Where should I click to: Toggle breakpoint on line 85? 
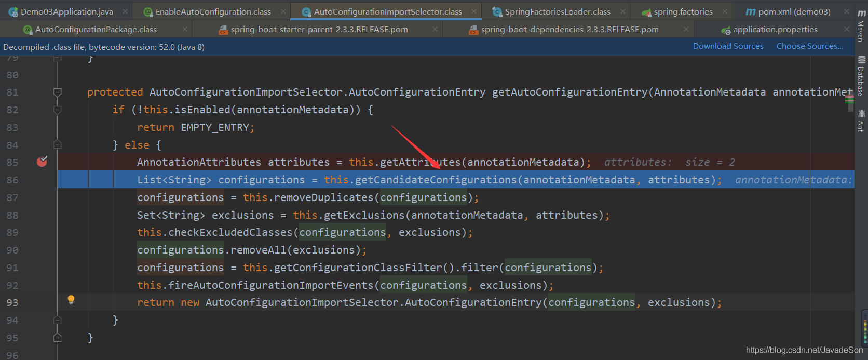point(42,162)
